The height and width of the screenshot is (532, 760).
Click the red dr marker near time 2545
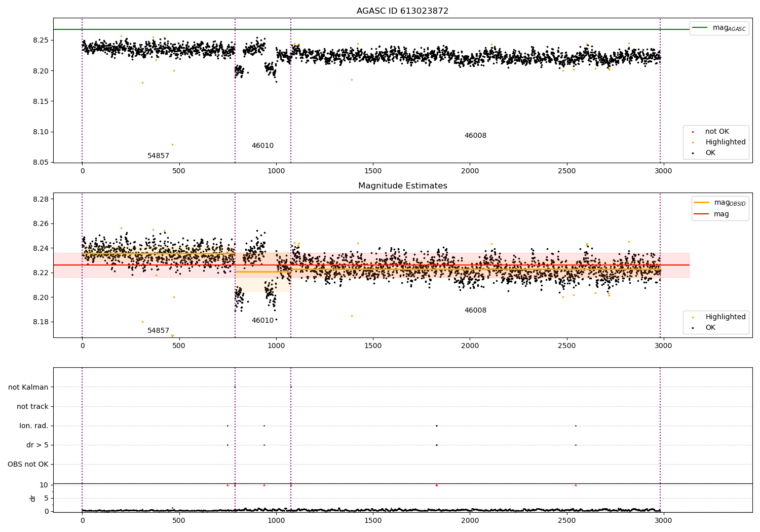tap(576, 485)
